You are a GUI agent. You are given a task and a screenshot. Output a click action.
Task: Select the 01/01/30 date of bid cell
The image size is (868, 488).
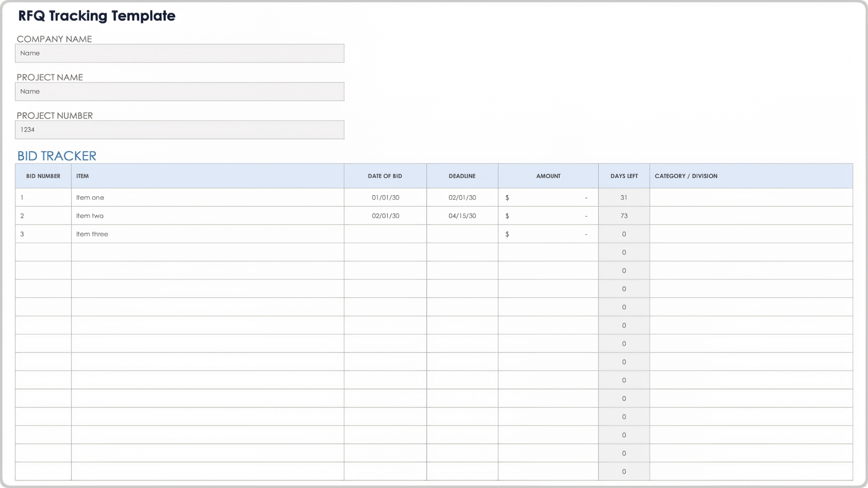click(385, 197)
